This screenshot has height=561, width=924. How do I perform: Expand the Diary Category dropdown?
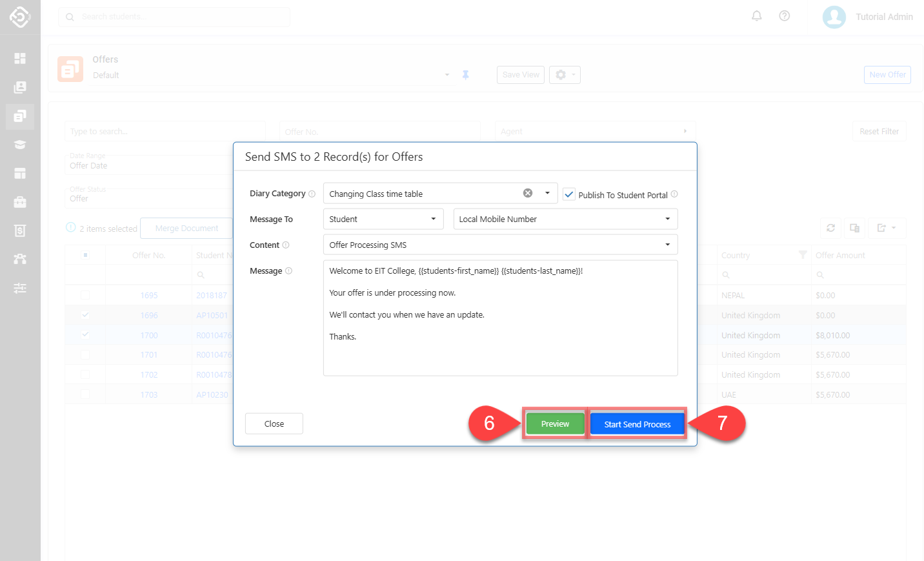pyautogui.click(x=547, y=193)
